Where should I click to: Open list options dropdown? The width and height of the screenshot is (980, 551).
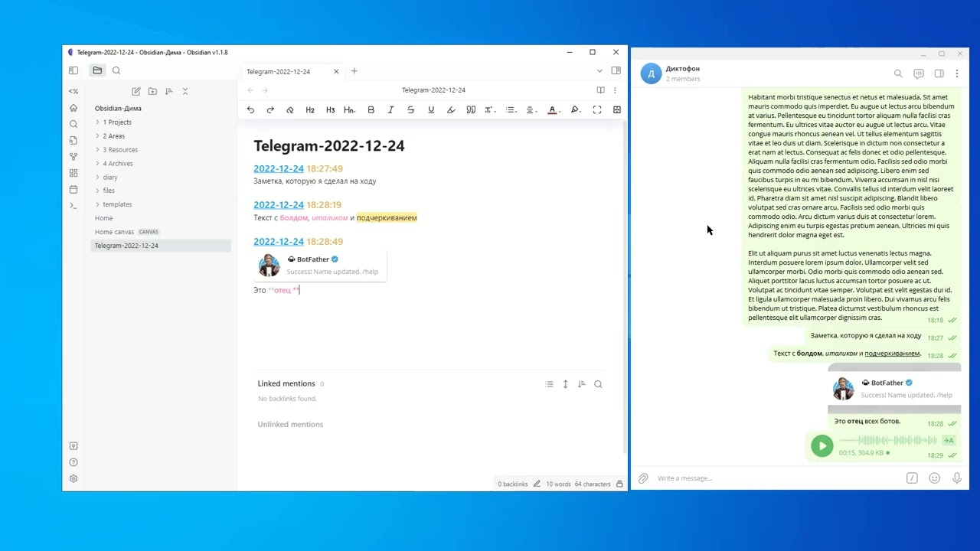[511, 110]
